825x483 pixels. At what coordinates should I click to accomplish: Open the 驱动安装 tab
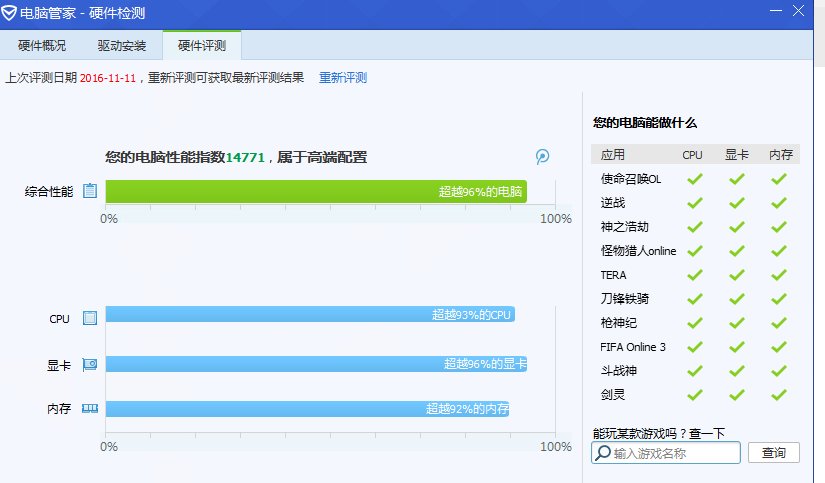click(x=122, y=46)
